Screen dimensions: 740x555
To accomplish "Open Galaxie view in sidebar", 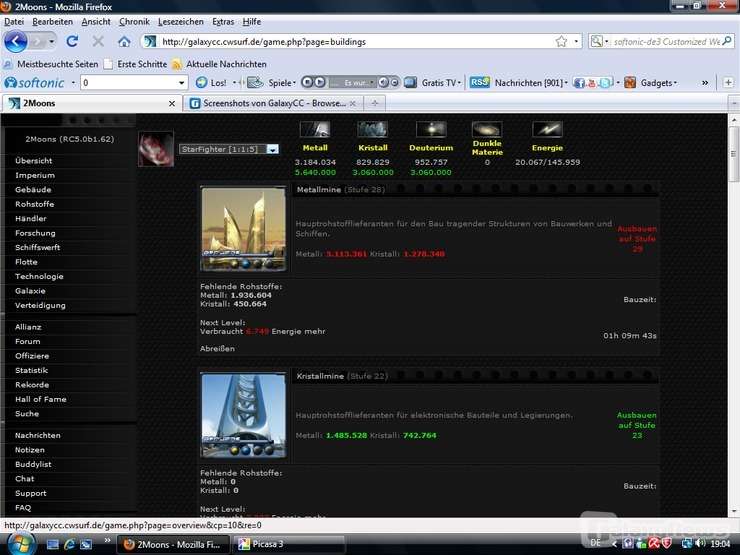I will pyautogui.click(x=30, y=291).
